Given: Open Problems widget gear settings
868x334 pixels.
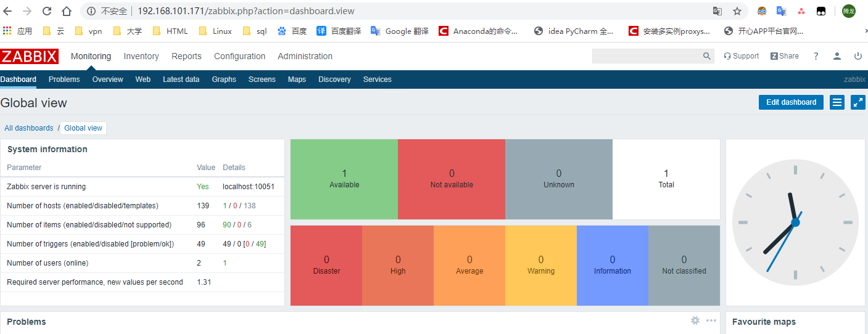Looking at the screenshot, I should 695,320.
